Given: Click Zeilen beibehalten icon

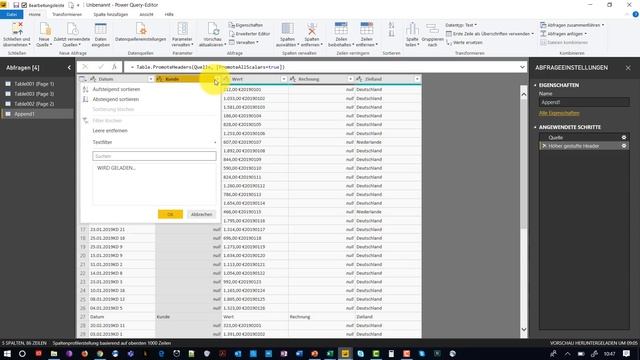Looking at the screenshot, I should click(341, 29).
